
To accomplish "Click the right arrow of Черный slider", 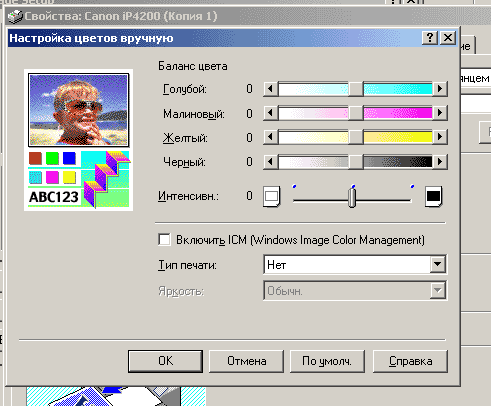I will click(440, 162).
